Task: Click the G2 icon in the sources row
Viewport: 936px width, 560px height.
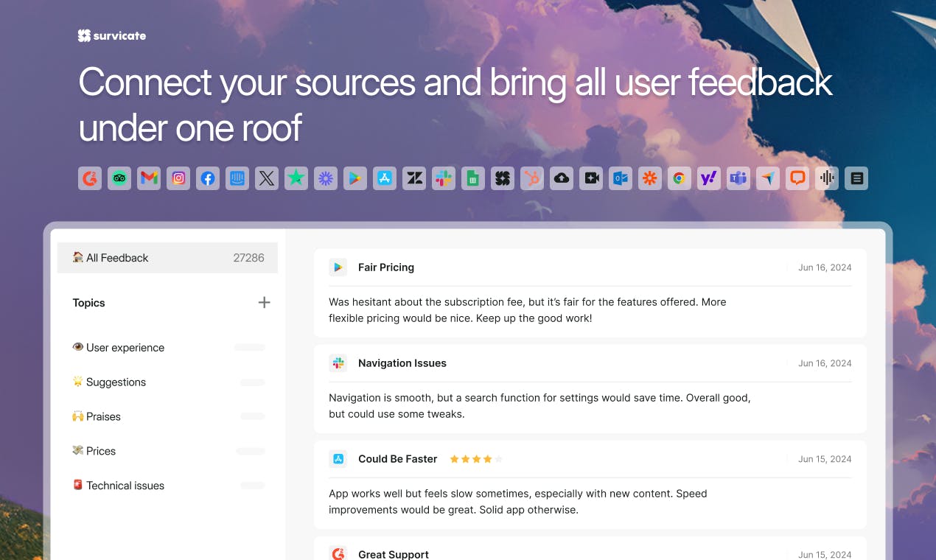Action: click(90, 178)
